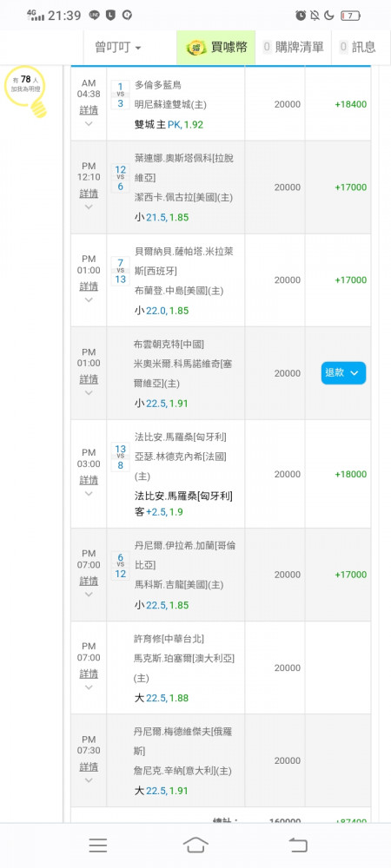Select the 多倫多藍鳥 team name row
The width and height of the screenshot is (391, 868).
pos(158,85)
